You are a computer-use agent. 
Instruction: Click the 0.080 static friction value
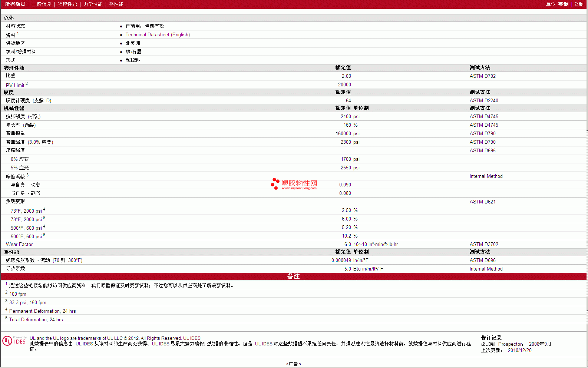(345, 193)
